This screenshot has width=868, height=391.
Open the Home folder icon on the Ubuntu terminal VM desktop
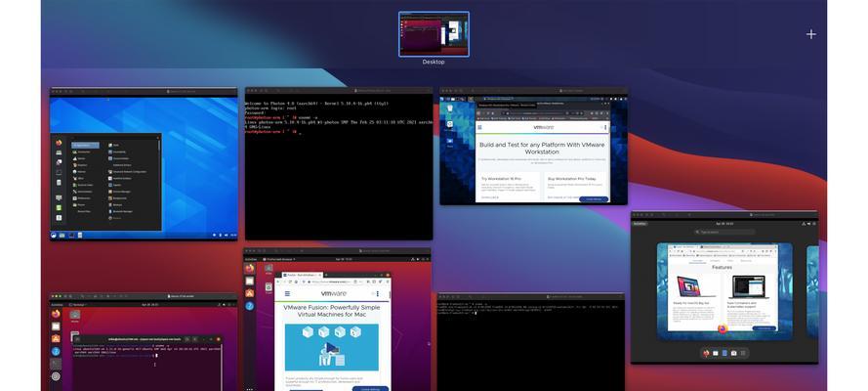75,316
